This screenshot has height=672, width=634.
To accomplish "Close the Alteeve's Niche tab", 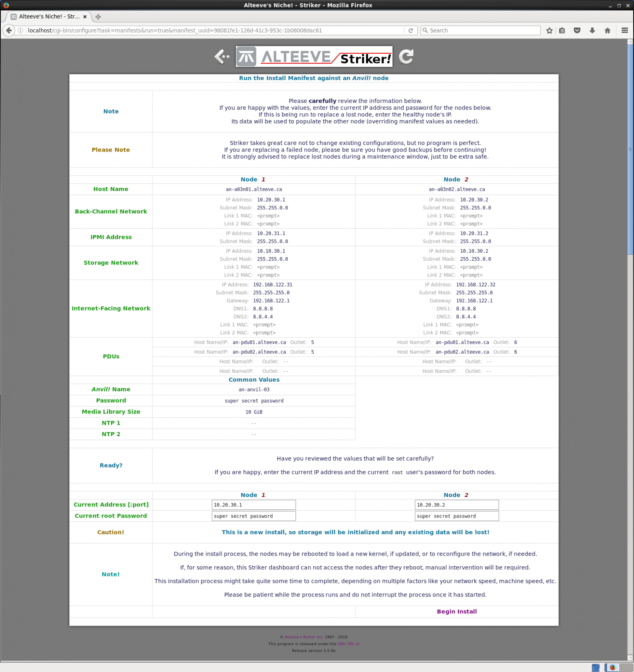I will point(85,17).
